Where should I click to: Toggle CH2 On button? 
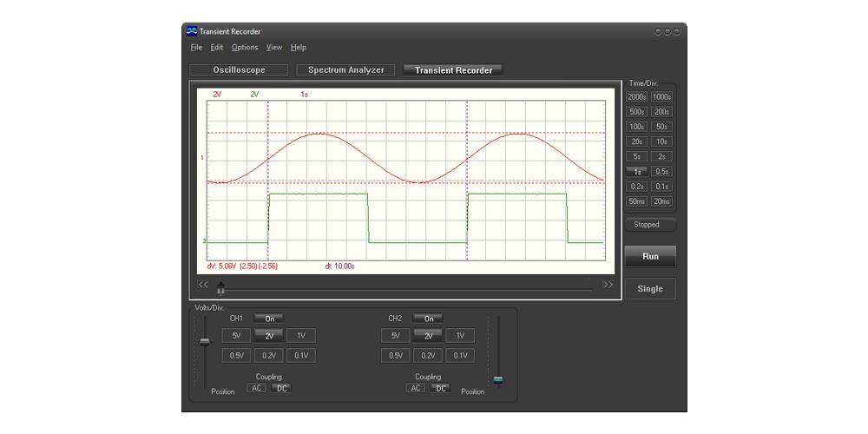point(429,319)
